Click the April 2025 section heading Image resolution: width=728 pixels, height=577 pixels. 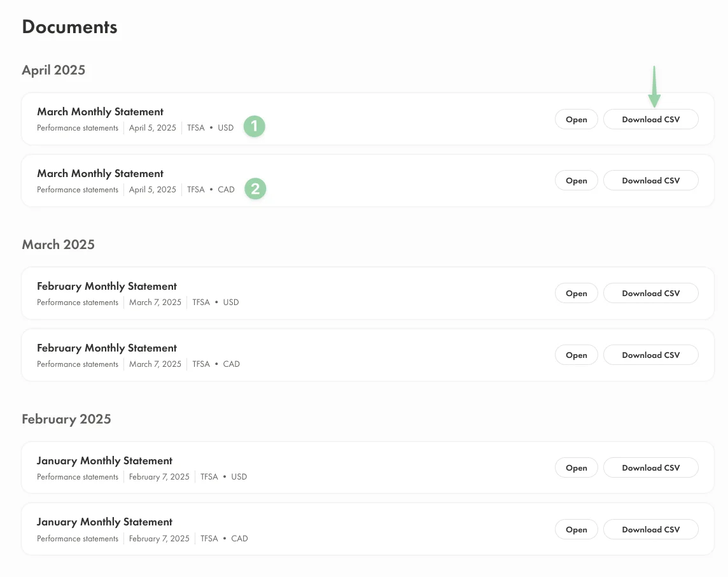pyautogui.click(x=53, y=70)
